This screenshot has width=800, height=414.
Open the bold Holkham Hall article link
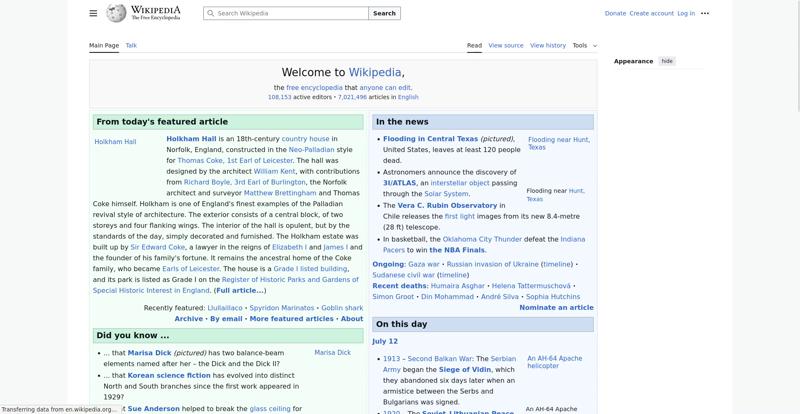coord(191,139)
